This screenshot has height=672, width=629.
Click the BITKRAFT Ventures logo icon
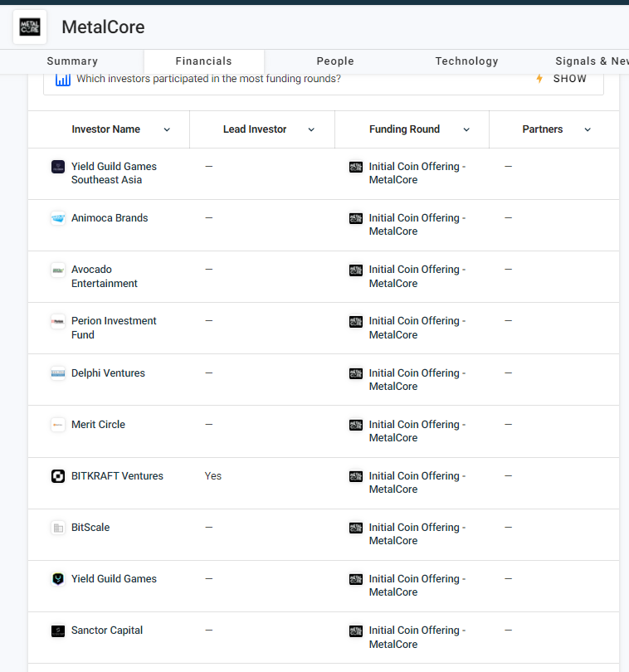coord(58,476)
